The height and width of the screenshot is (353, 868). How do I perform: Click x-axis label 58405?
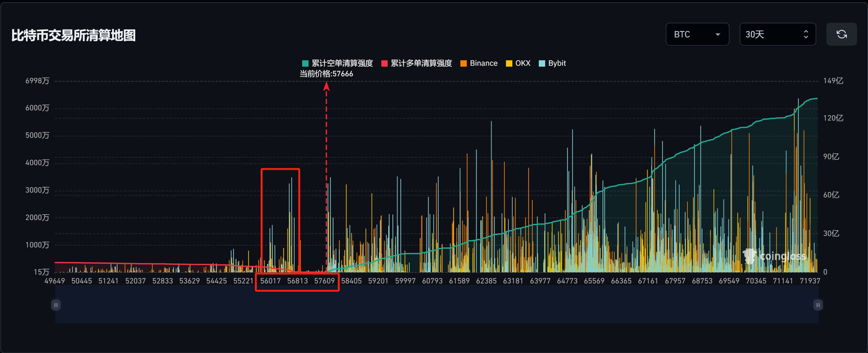click(351, 281)
